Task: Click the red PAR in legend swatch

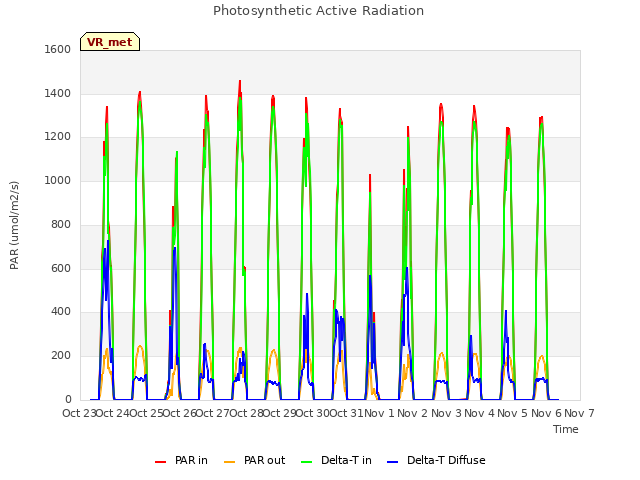Action: 160,462
